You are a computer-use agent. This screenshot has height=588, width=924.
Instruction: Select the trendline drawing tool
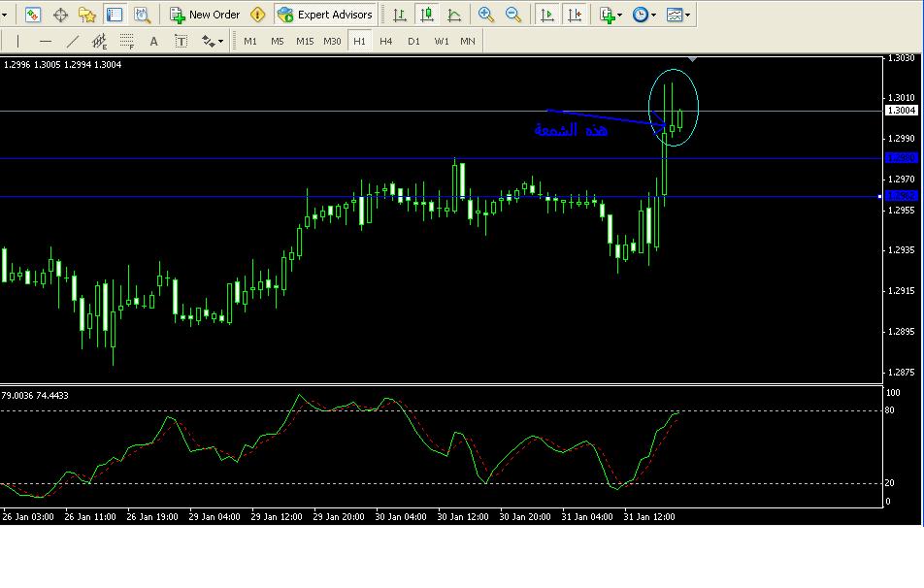pyautogui.click(x=73, y=41)
